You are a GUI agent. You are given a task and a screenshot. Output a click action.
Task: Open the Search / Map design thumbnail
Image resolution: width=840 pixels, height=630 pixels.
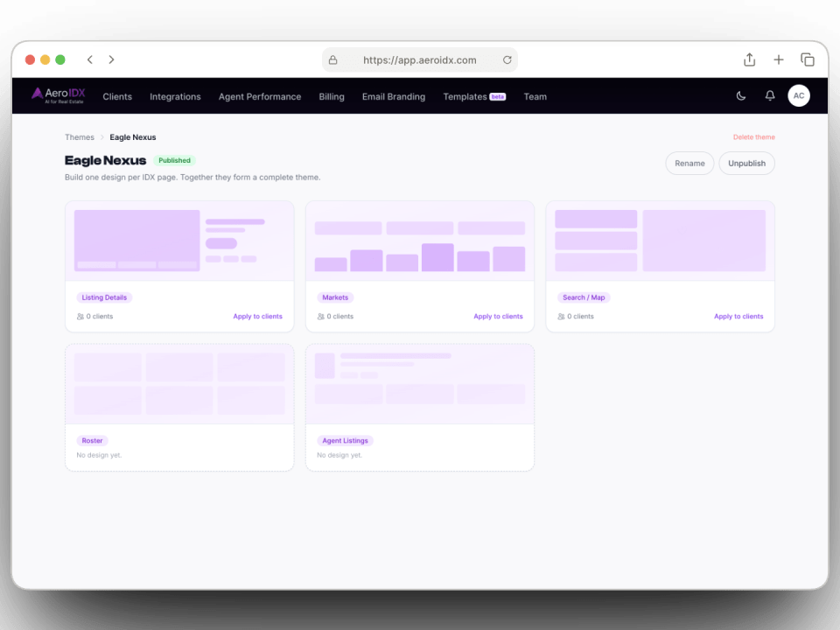(x=660, y=241)
